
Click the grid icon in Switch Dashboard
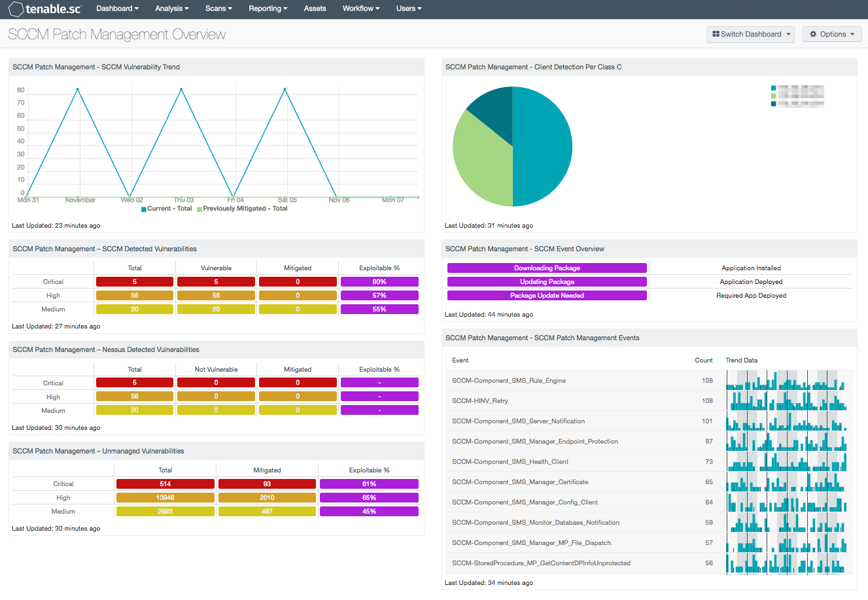[x=716, y=34]
